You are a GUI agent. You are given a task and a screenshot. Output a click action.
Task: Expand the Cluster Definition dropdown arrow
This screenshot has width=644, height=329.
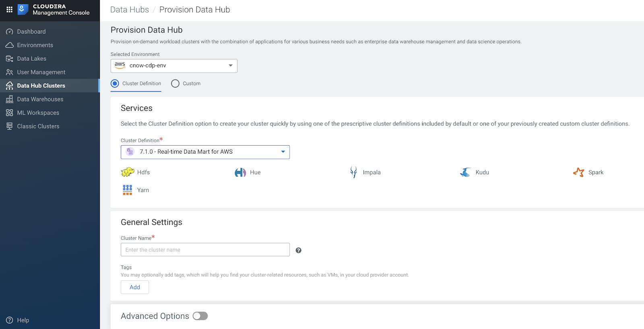coord(283,152)
